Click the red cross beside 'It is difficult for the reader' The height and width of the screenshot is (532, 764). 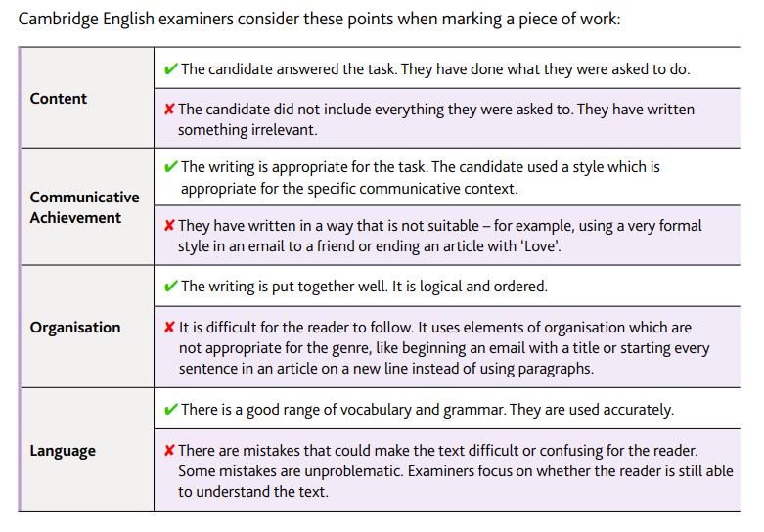(169, 327)
